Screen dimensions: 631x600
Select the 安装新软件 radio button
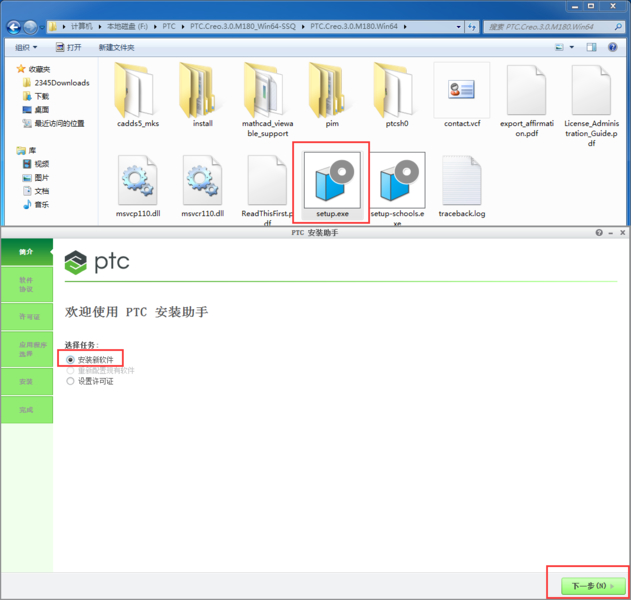click(70, 359)
